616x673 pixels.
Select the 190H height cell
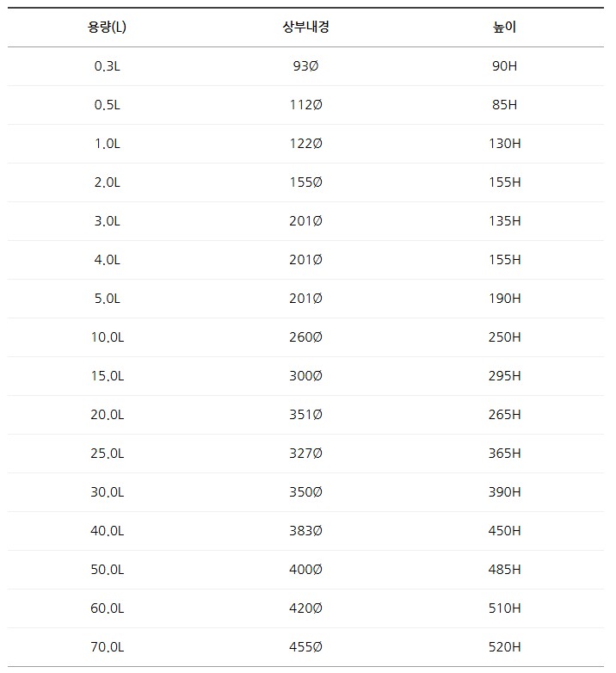pos(504,299)
